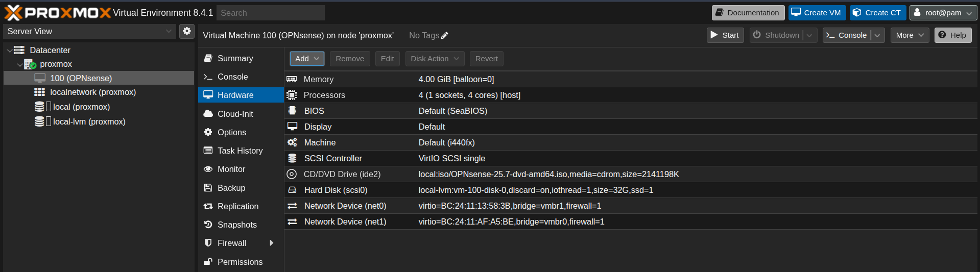The width and height of the screenshot is (980, 272).
Task: Start the virtual machine
Action: (725, 35)
